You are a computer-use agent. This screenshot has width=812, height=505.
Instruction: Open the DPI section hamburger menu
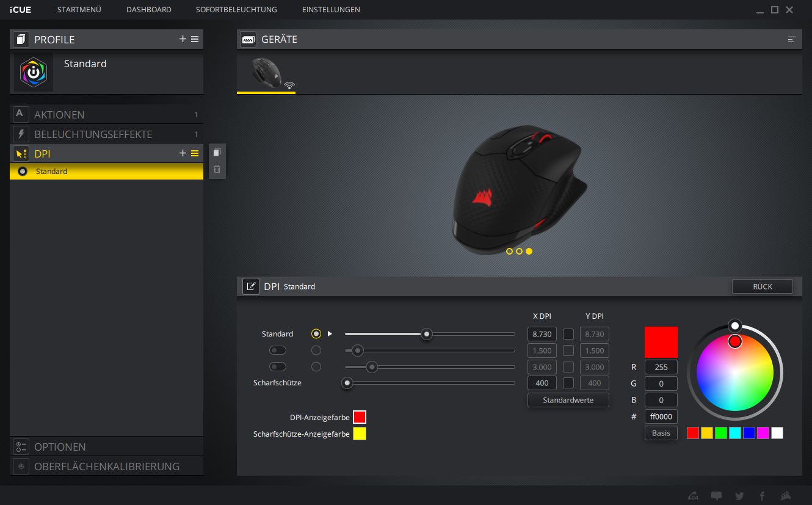195,153
